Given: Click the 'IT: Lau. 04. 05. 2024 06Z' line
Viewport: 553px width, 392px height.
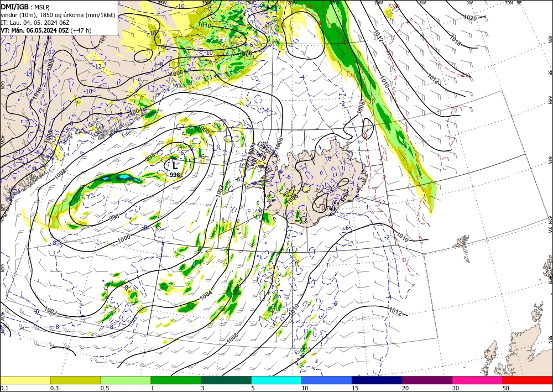Looking at the screenshot, I should (35, 23).
